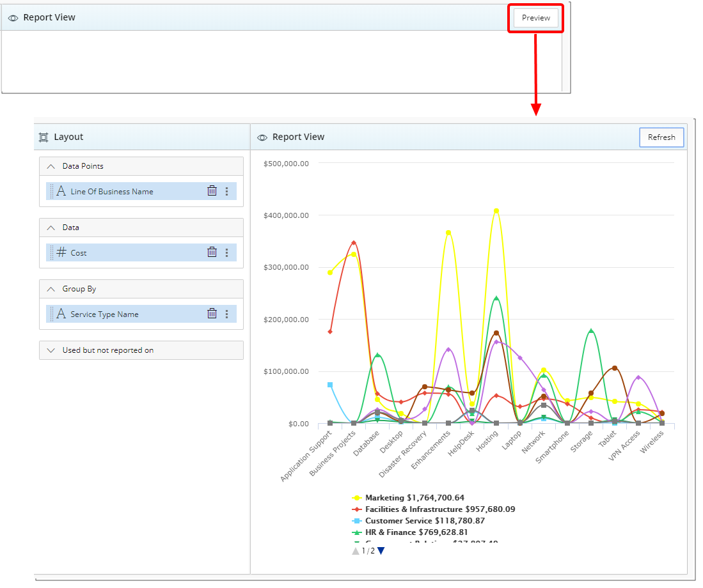Click drag handle of Cost item
The image size is (703, 588).
[52, 252]
